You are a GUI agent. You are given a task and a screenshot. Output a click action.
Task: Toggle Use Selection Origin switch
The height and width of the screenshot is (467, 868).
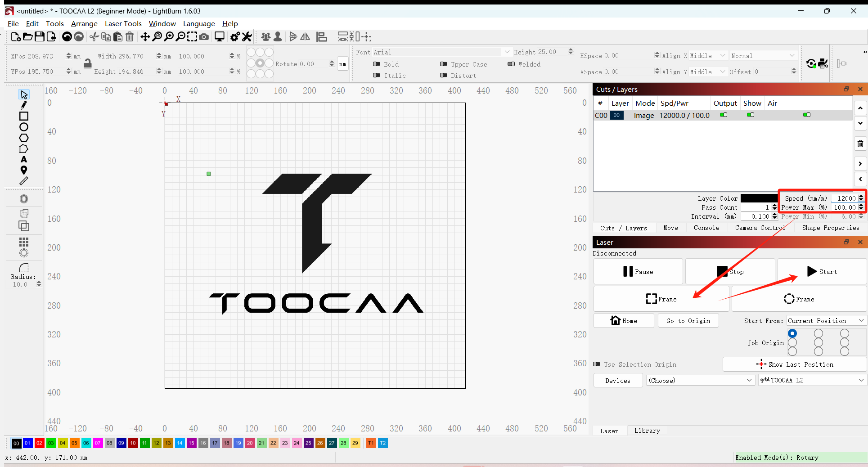tap(597, 364)
